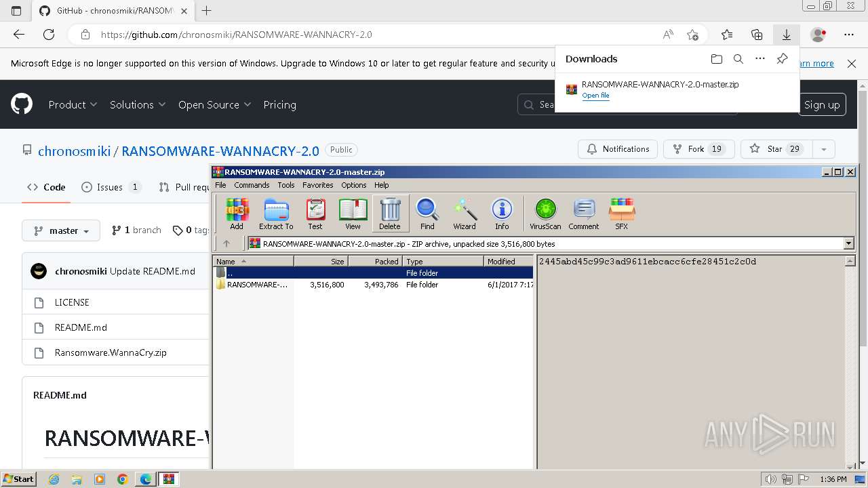Select the parent ".." folder row
868x488 pixels.
coord(373,273)
